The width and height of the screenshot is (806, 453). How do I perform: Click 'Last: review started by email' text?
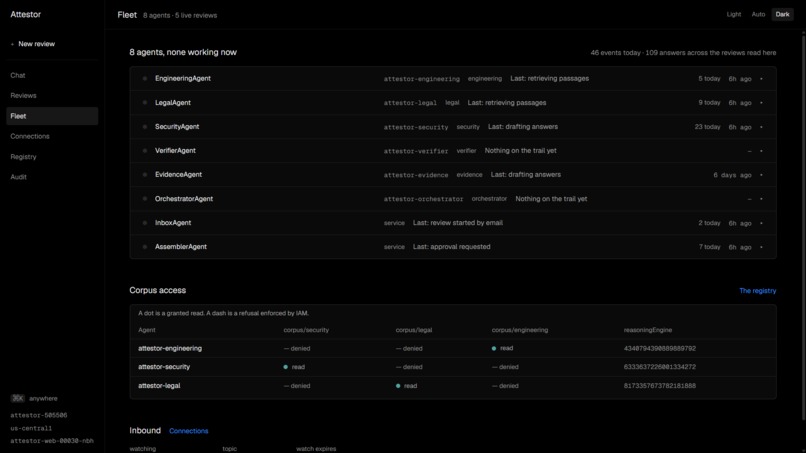pyautogui.click(x=457, y=223)
